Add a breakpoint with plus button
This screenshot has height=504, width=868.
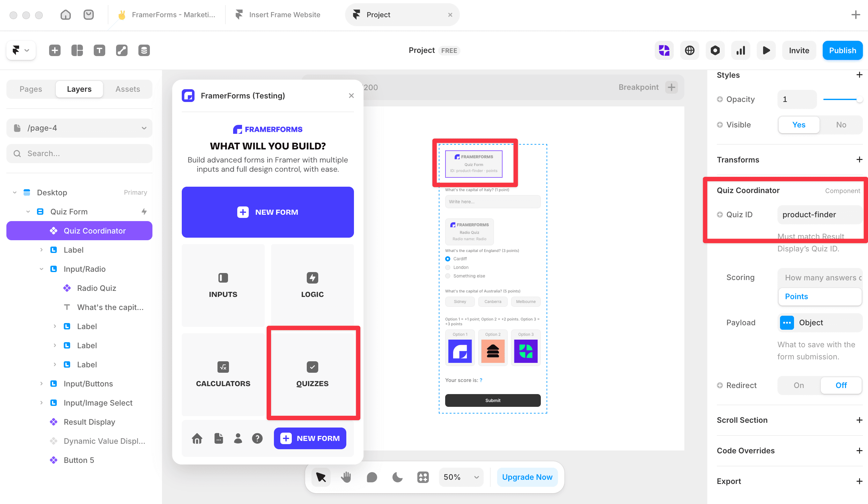(671, 87)
